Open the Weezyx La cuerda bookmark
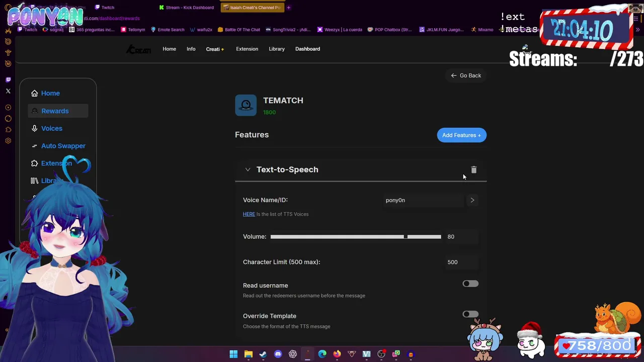The width and height of the screenshot is (644, 362). tap(340, 30)
